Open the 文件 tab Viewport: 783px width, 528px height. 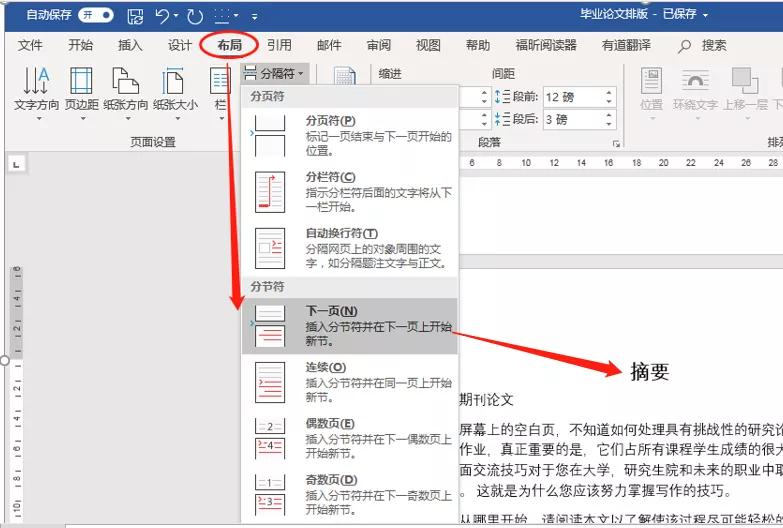pos(30,45)
